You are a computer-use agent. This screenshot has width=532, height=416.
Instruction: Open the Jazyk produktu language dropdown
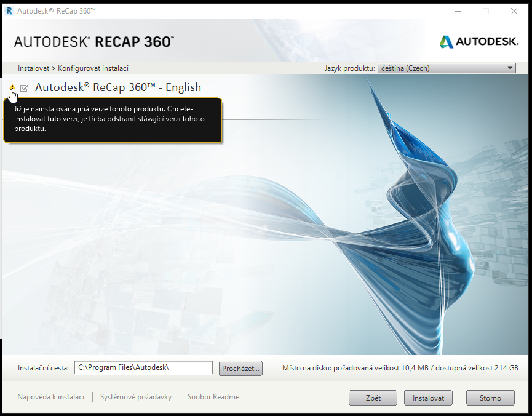click(x=447, y=68)
